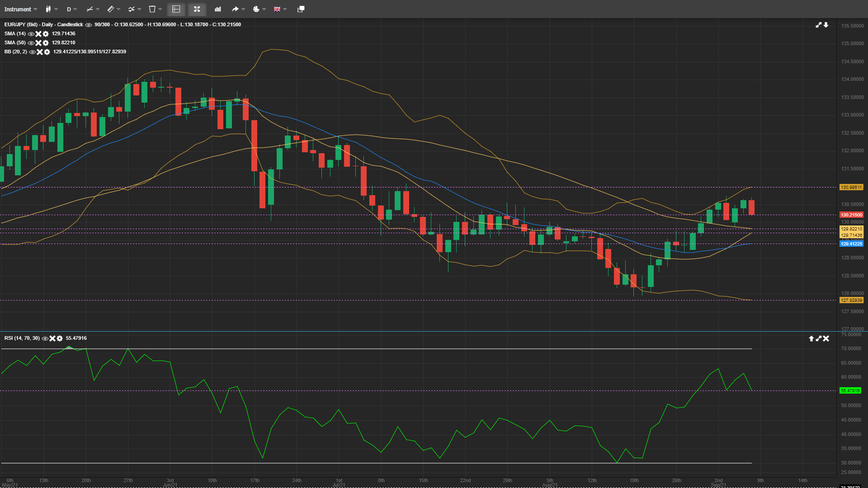The image size is (868, 488).
Task: Toggle visibility of the RSI indicator
Action: tap(45, 338)
